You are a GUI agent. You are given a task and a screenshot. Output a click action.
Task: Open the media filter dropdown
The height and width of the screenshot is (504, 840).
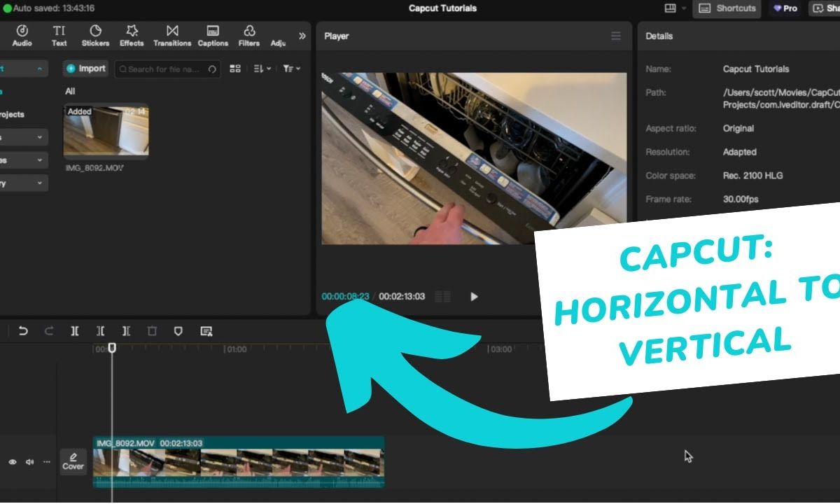pyautogui.click(x=292, y=69)
